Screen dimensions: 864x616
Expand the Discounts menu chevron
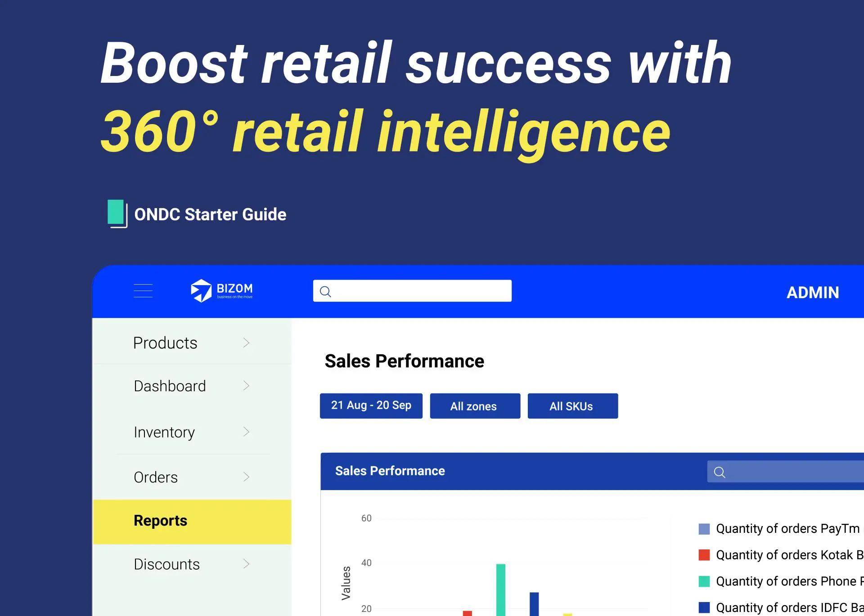[x=246, y=564]
